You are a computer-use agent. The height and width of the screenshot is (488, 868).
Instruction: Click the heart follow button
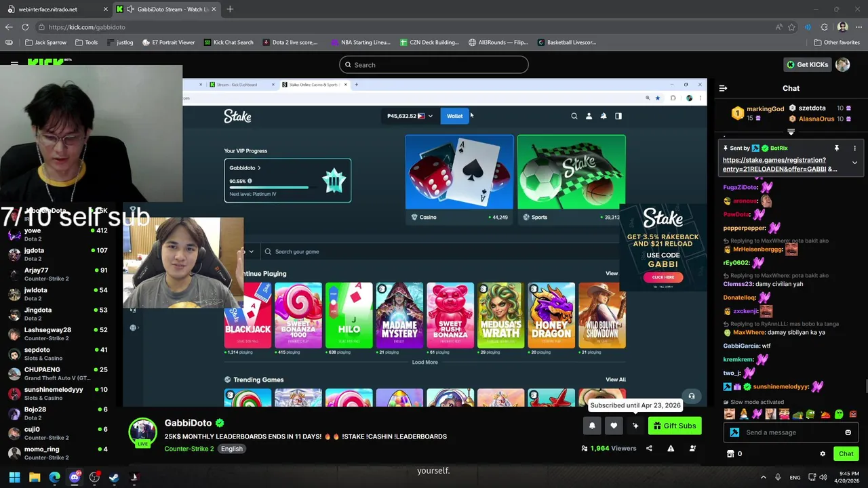click(614, 426)
